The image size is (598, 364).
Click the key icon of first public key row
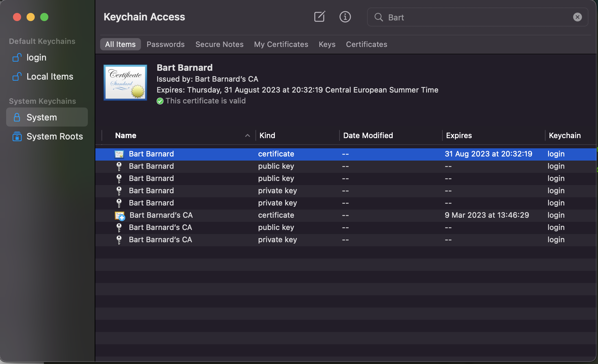coord(119,166)
